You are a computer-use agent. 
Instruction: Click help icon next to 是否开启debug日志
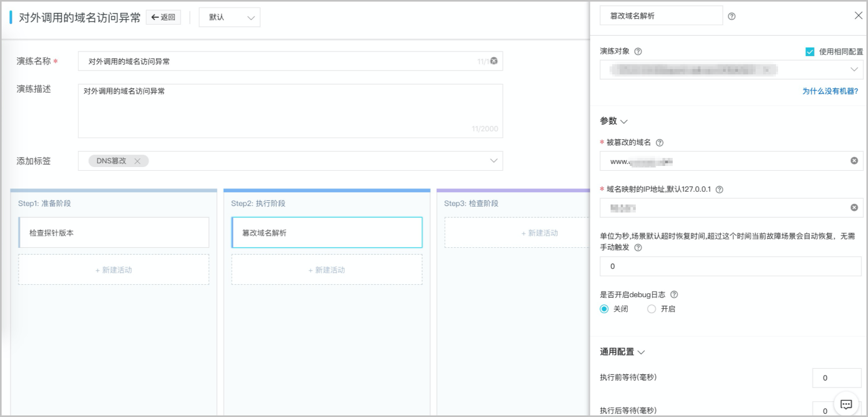tap(674, 294)
